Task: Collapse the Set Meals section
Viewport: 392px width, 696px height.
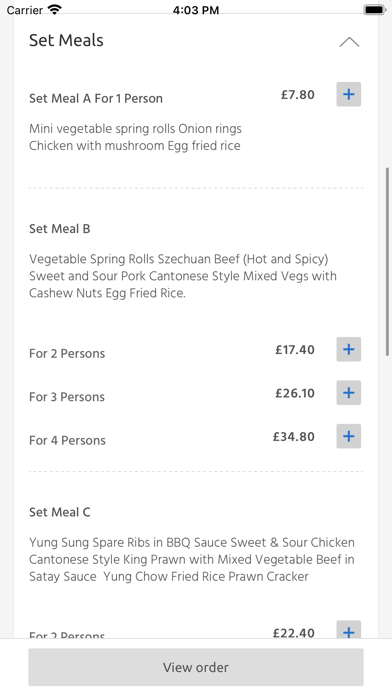Action: (349, 42)
